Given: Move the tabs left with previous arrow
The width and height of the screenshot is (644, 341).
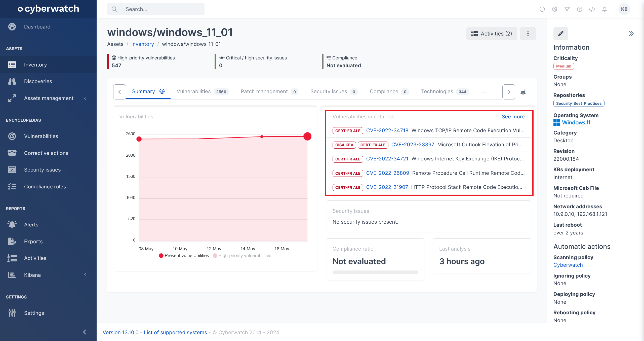Looking at the screenshot, I should 119,92.
